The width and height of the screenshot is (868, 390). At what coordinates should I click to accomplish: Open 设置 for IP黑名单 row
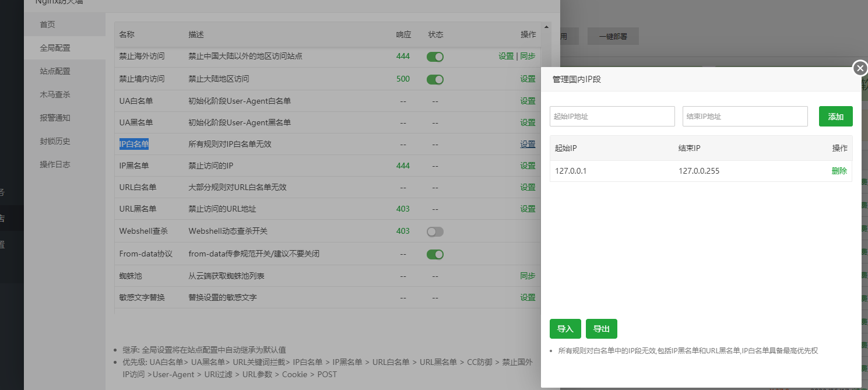[528, 166]
